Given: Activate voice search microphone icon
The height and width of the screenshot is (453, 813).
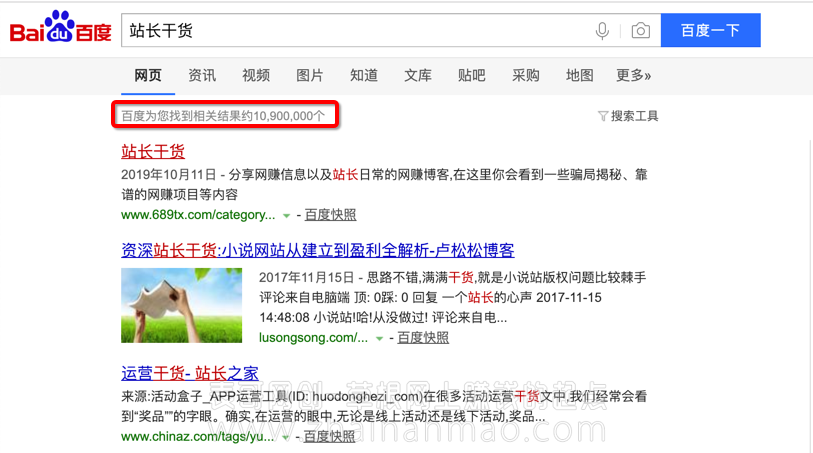Looking at the screenshot, I should (x=602, y=31).
